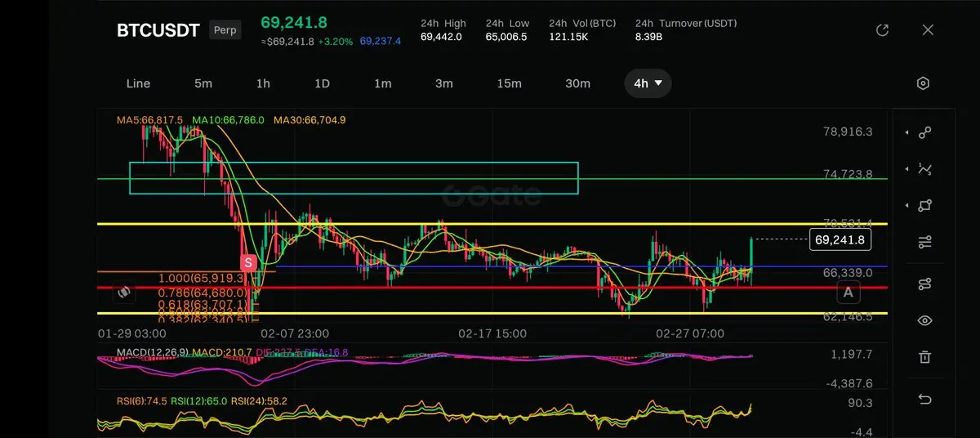
Task: Open the 4h interval dropdown
Action: tap(648, 83)
